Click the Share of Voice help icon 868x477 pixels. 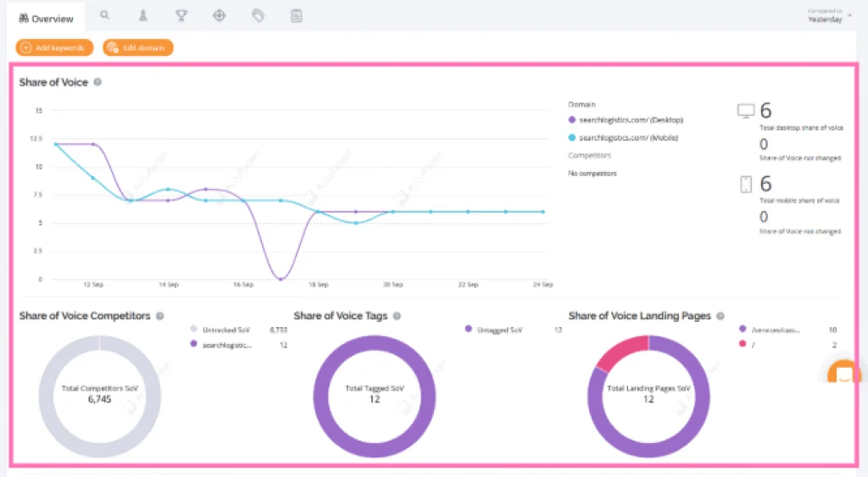tap(97, 82)
